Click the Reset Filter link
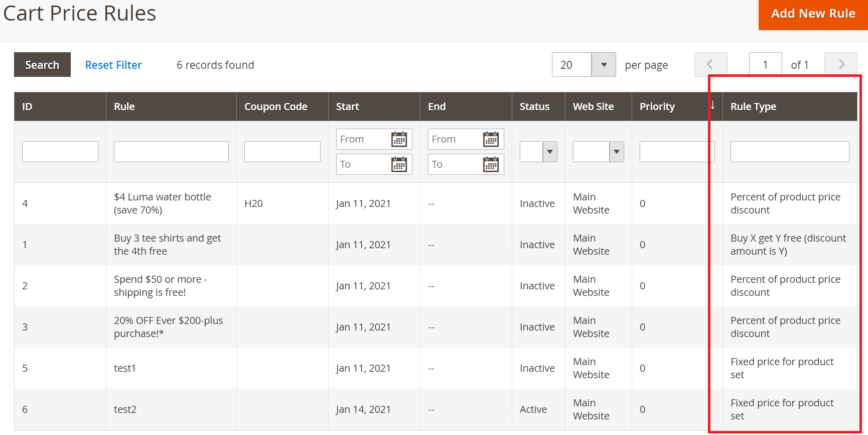This screenshot has height=435, width=868. tap(113, 65)
